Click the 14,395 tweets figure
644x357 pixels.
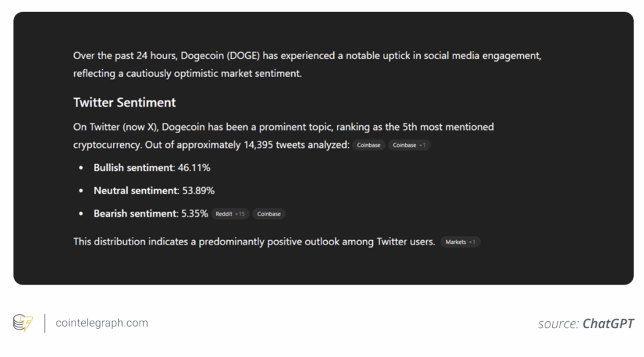(x=260, y=145)
